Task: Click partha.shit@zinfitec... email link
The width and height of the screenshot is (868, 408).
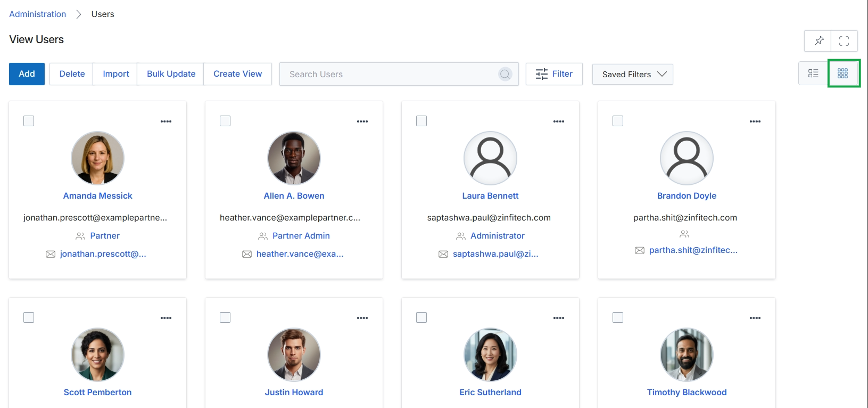Action: pyautogui.click(x=693, y=250)
